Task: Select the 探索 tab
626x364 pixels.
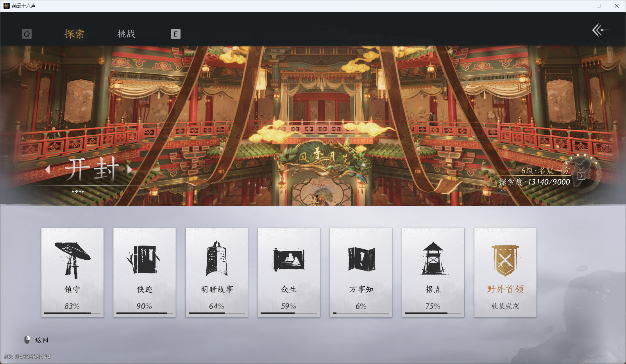Action: (x=75, y=34)
